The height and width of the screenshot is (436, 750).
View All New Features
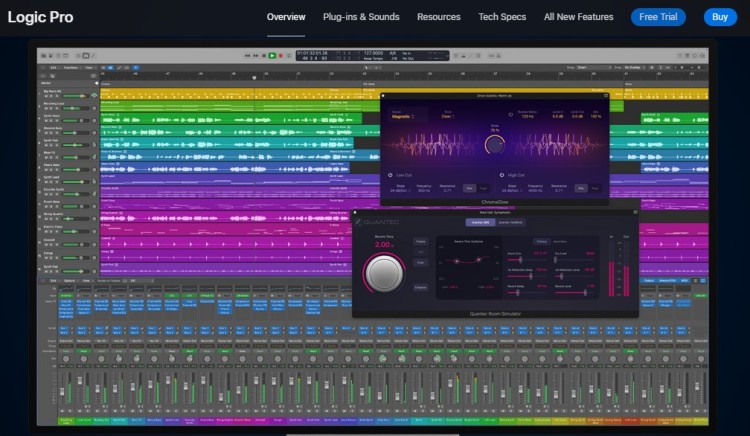coord(579,17)
